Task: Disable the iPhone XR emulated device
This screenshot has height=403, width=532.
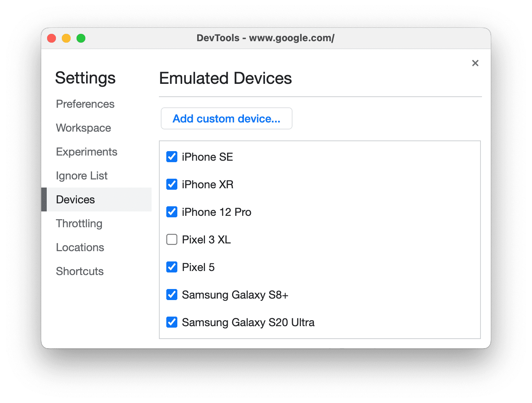Action: 172,184
